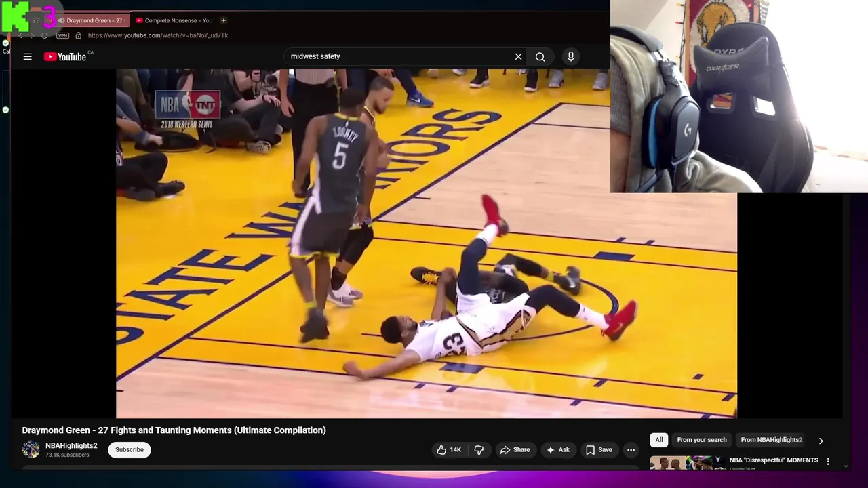Viewport: 868px width, 488px height.
Task: View site info via the padlock icon
Action: (78, 35)
